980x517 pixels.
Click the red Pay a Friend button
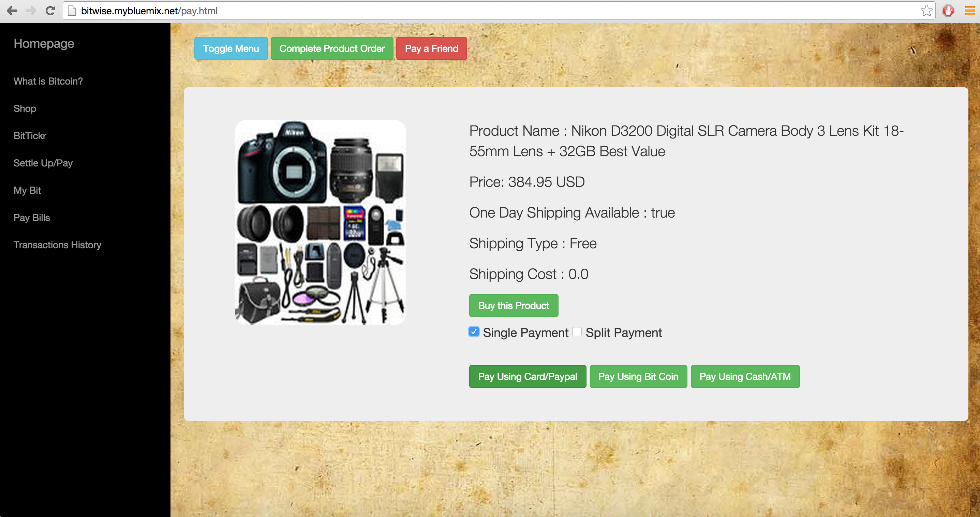(431, 48)
